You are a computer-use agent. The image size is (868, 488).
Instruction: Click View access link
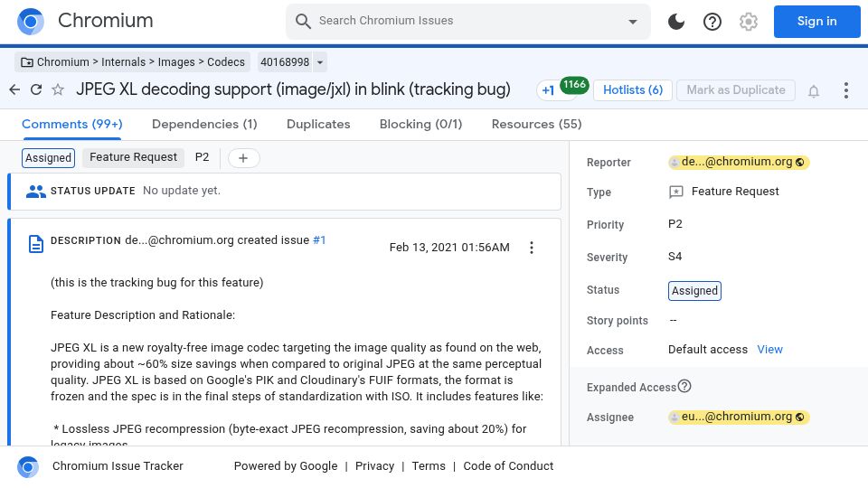pyautogui.click(x=769, y=350)
